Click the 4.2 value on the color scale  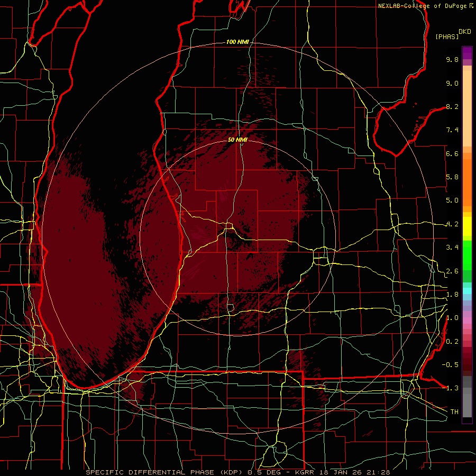[452, 224]
